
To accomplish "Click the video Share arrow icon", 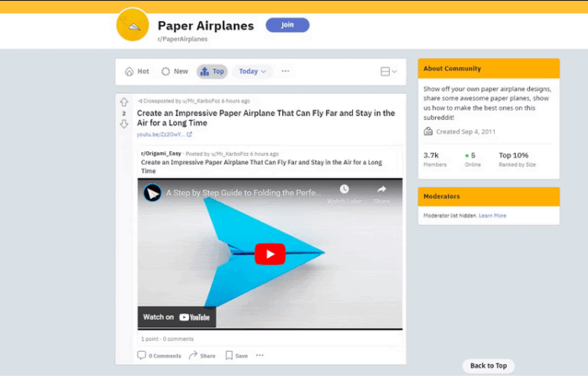I will (x=381, y=190).
